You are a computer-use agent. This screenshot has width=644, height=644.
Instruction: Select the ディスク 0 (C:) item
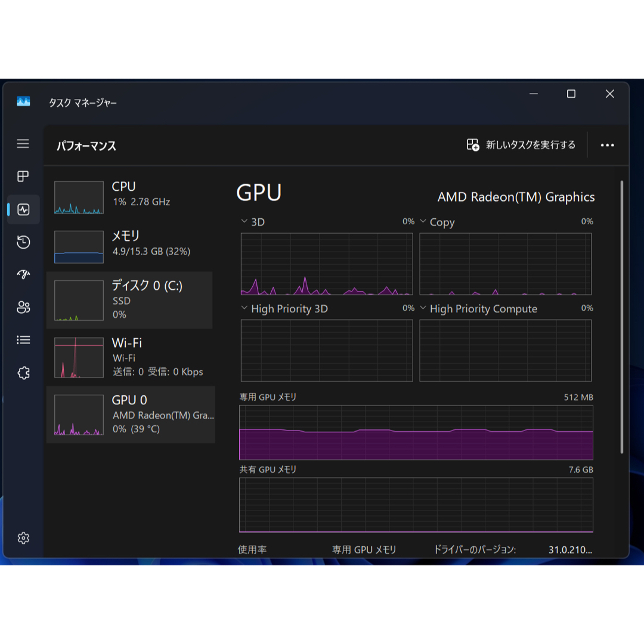(130, 300)
